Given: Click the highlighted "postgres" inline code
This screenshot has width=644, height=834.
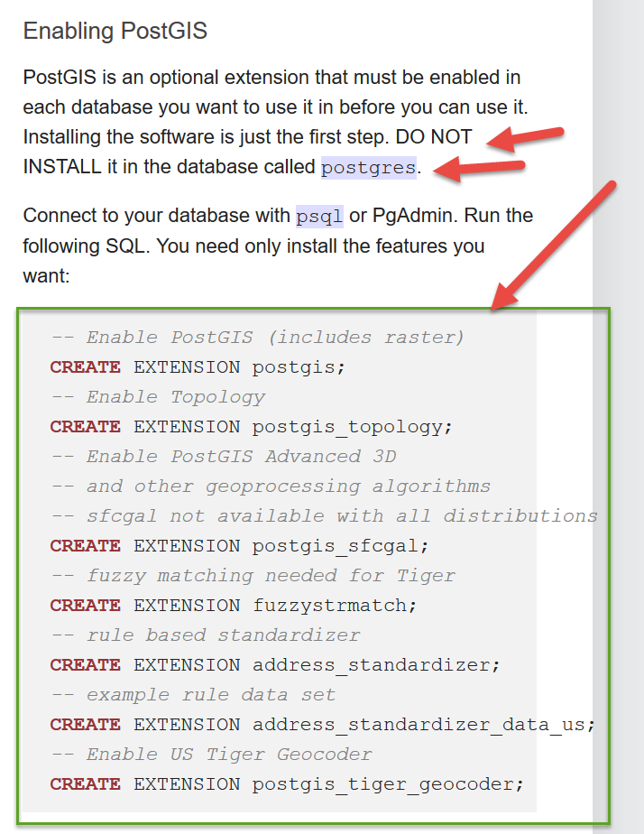Looking at the screenshot, I should pos(369,168).
